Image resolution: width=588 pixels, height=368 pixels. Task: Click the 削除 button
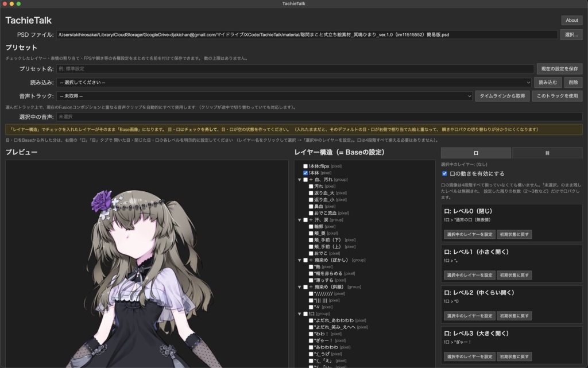(x=573, y=83)
